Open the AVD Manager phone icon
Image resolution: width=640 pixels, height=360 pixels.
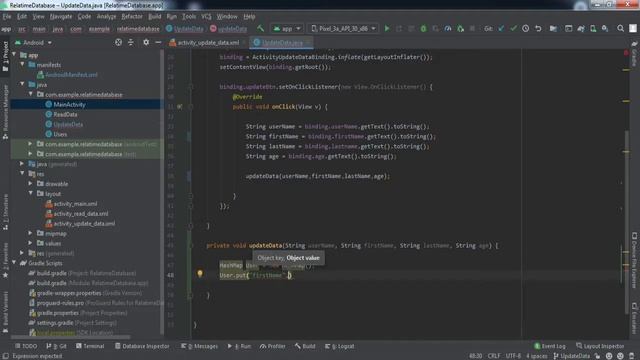click(593, 29)
